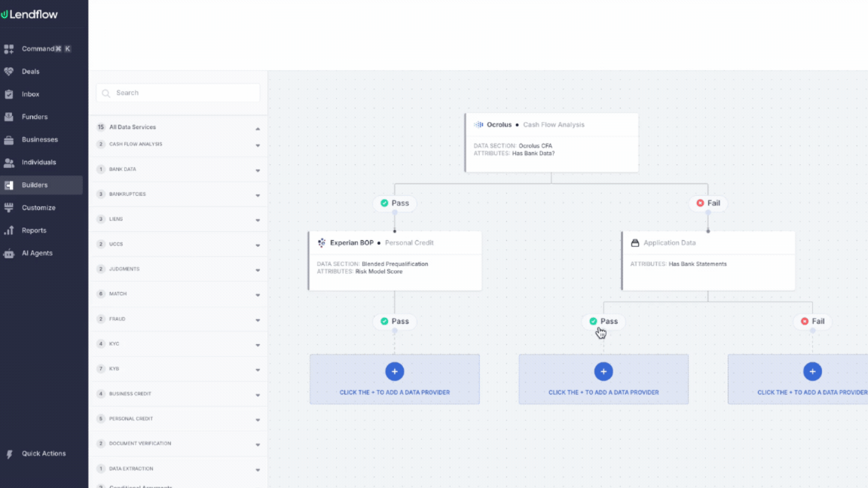
Task: Click red X on Ocrolus Fail
Action: click(700, 203)
